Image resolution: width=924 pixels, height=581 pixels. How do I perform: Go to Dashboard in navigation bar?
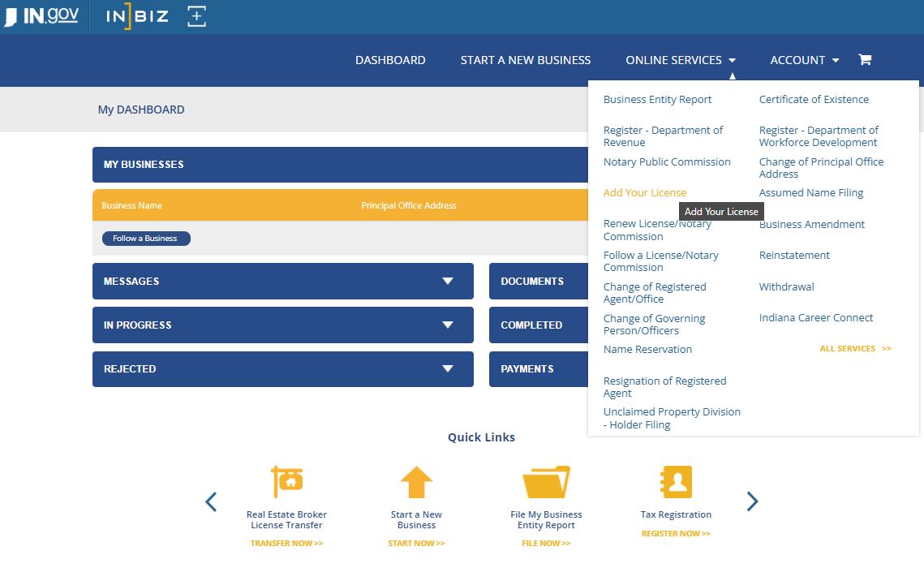pyautogui.click(x=390, y=60)
